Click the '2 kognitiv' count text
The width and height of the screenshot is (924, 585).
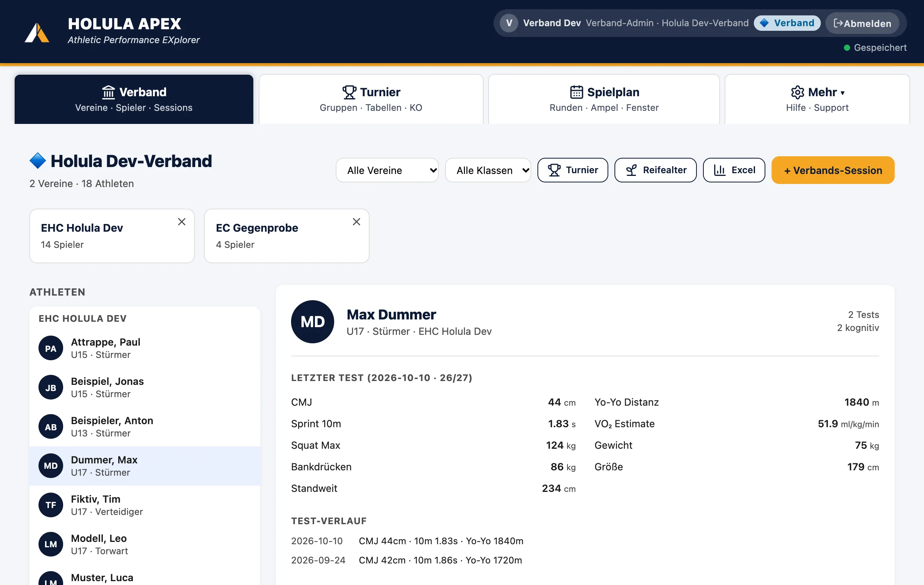[x=858, y=328]
